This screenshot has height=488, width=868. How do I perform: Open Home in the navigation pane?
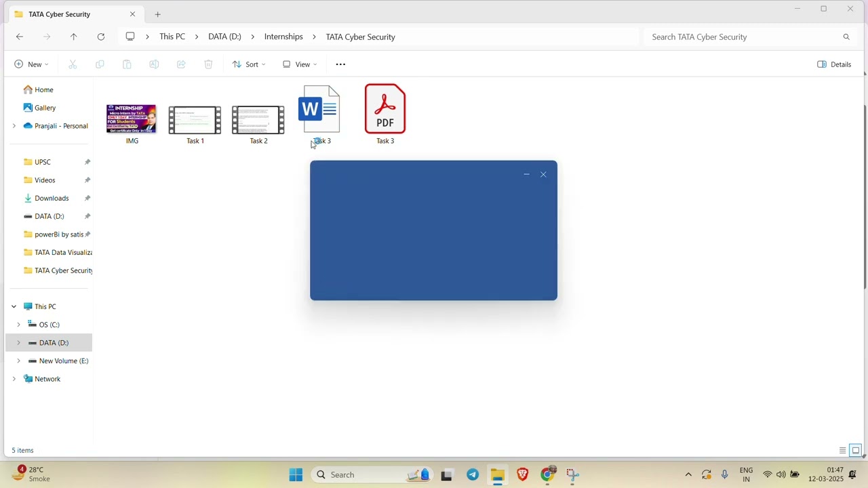38,89
